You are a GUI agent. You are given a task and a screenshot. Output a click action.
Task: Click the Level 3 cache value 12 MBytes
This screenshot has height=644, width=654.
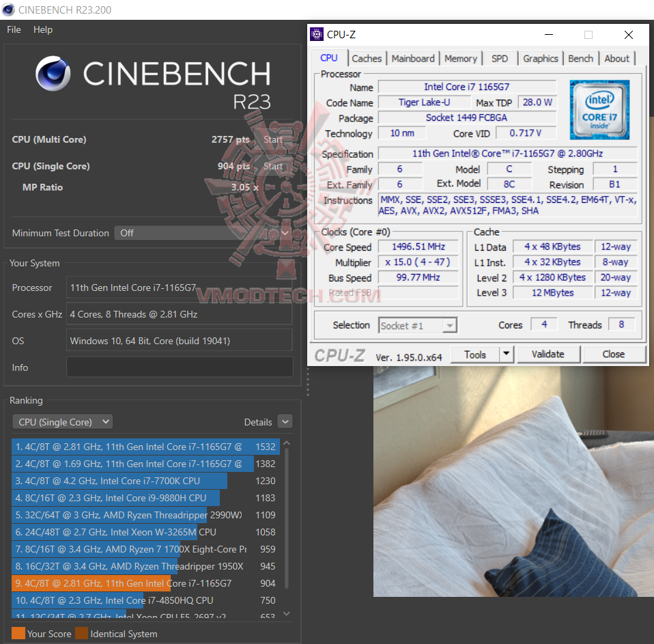click(553, 293)
